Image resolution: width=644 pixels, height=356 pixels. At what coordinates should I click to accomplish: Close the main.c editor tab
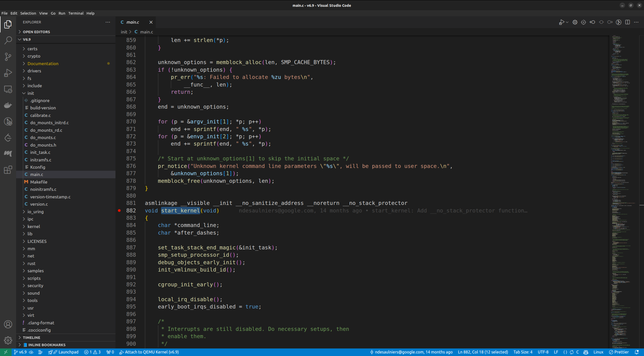click(x=151, y=22)
